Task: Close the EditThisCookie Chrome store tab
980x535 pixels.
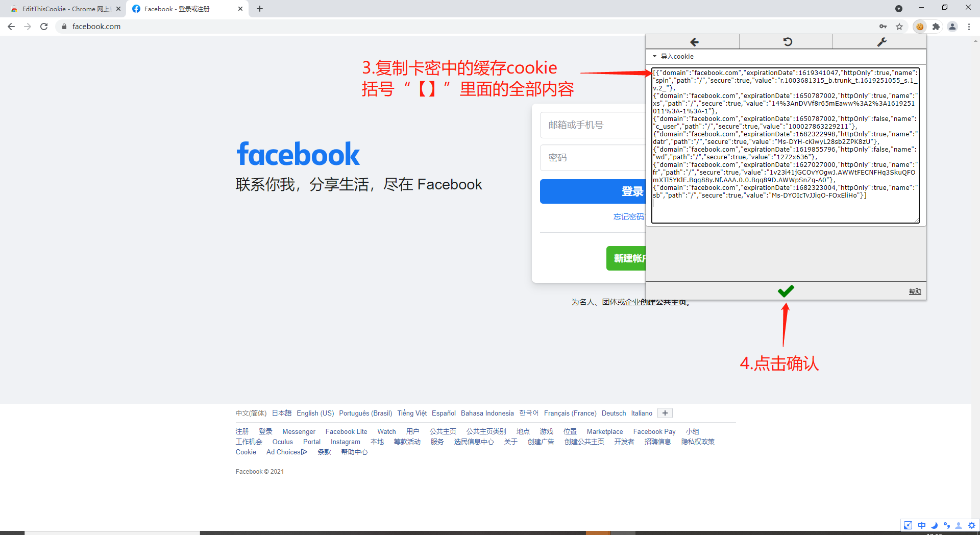Action: point(118,9)
